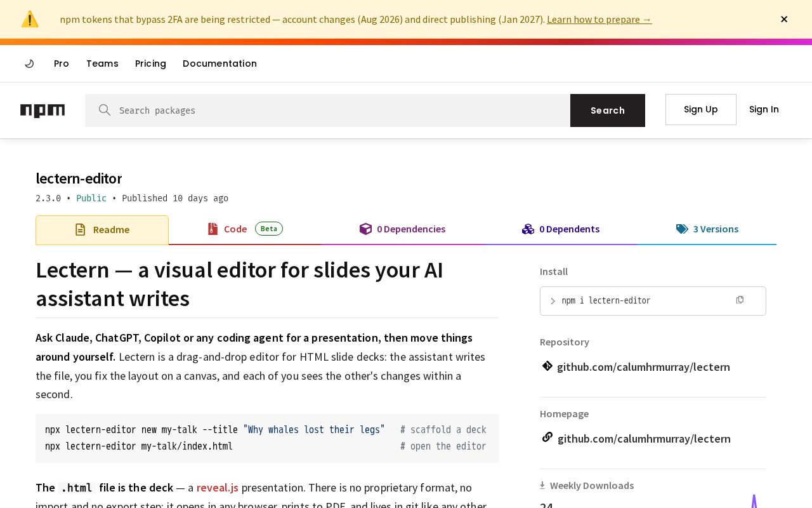Screen dimensions: 812x508
Task: Click the Sign Up button
Action: [x=701, y=109]
